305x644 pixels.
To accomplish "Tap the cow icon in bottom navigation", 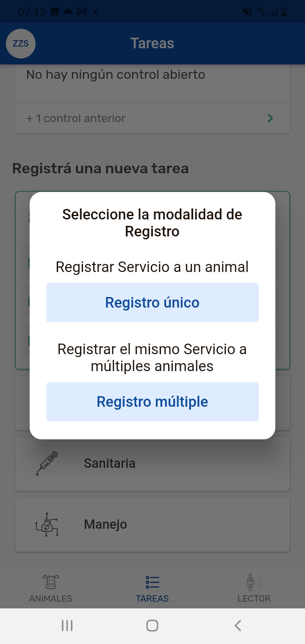I will (51, 582).
